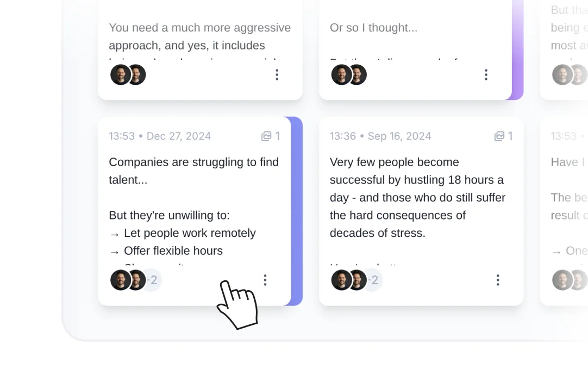The image size is (588, 383).
Task: Click the avatar stack on the 'Companies are struggling' card
Action: tap(128, 280)
